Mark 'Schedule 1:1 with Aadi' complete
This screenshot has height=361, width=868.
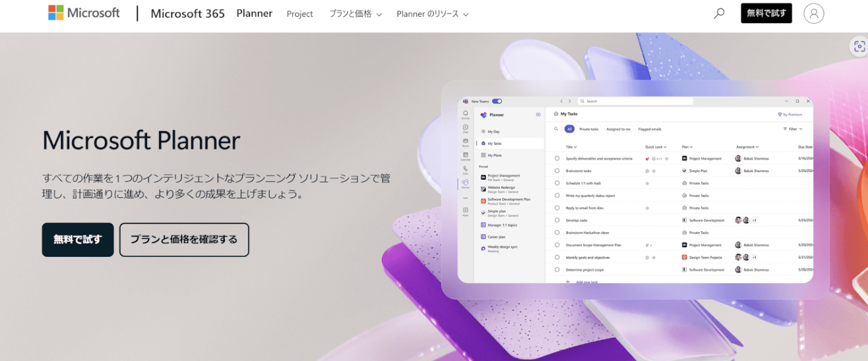click(557, 183)
